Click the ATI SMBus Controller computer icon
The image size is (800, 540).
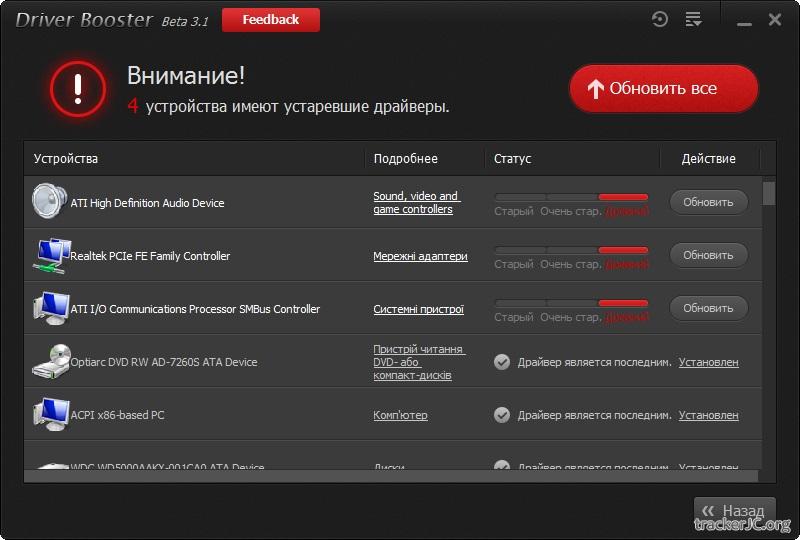coord(49,308)
